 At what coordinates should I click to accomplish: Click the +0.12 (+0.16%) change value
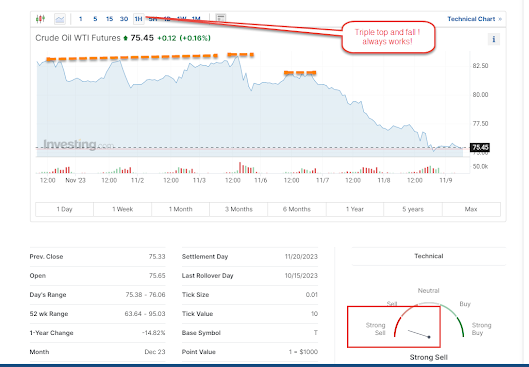click(184, 38)
